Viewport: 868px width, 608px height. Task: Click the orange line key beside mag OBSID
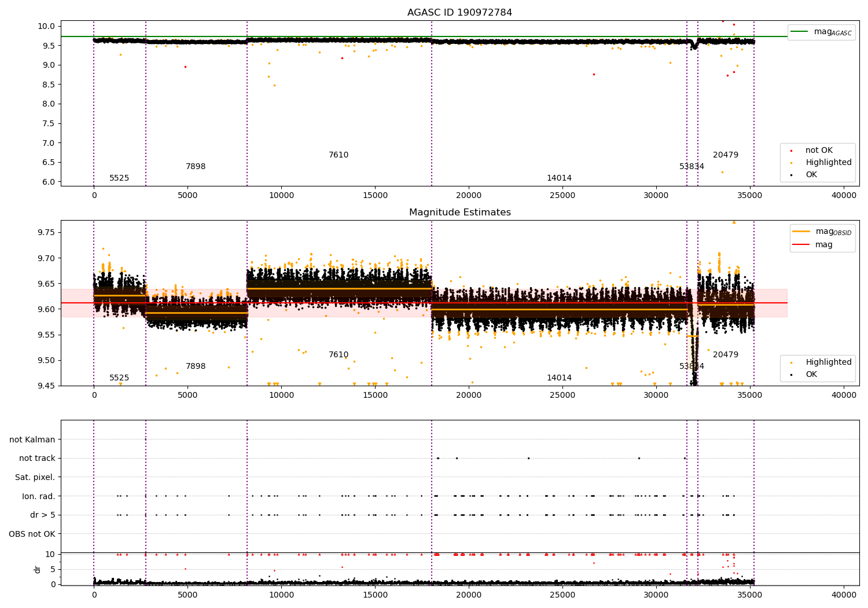pyautogui.click(x=801, y=231)
